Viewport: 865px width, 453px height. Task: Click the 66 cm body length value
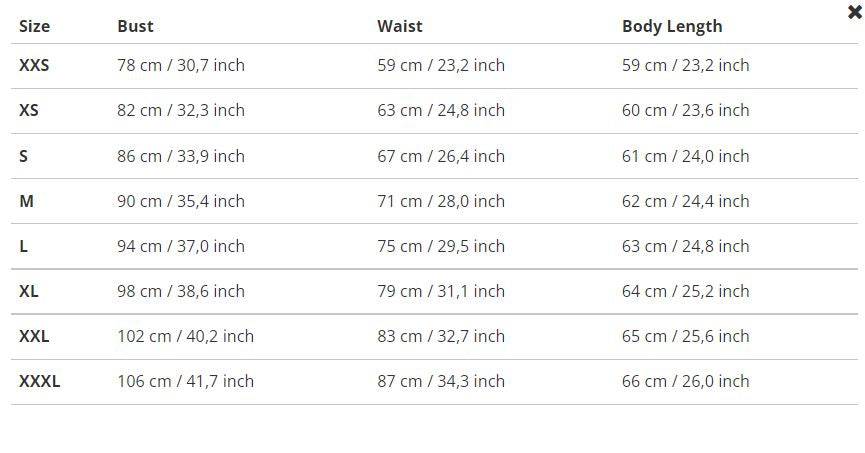pyautogui.click(x=685, y=381)
